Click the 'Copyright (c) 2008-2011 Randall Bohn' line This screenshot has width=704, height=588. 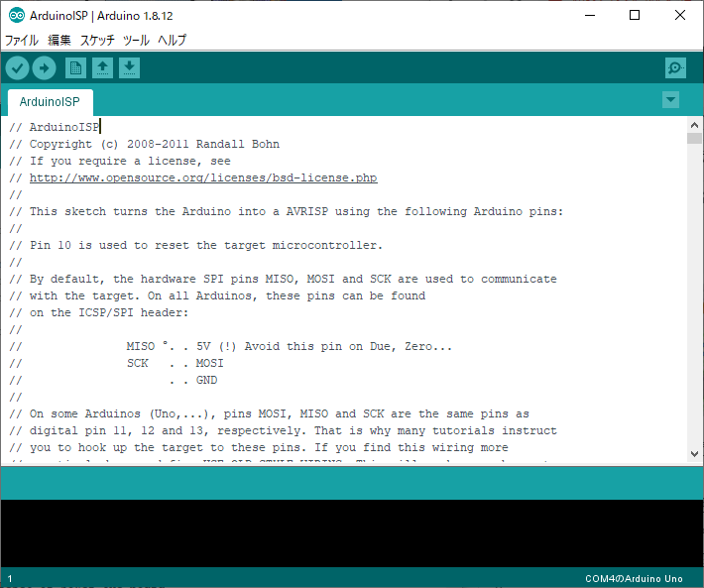click(x=144, y=144)
